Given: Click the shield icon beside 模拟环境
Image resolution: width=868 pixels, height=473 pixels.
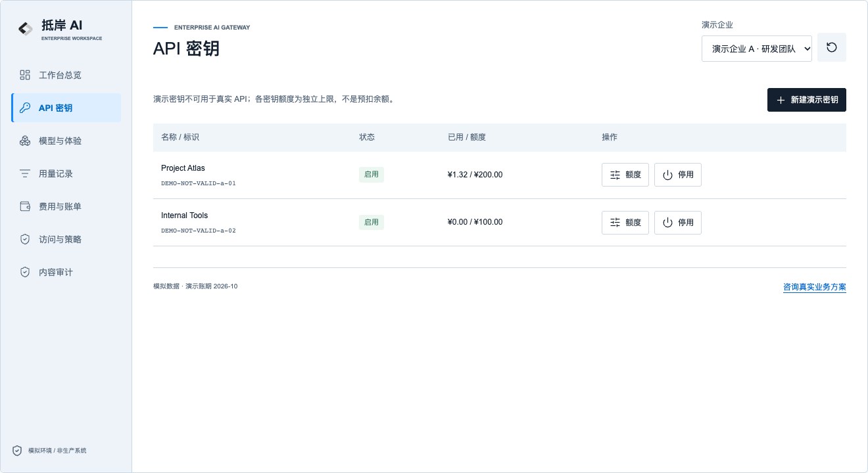Looking at the screenshot, I should click(x=17, y=451).
